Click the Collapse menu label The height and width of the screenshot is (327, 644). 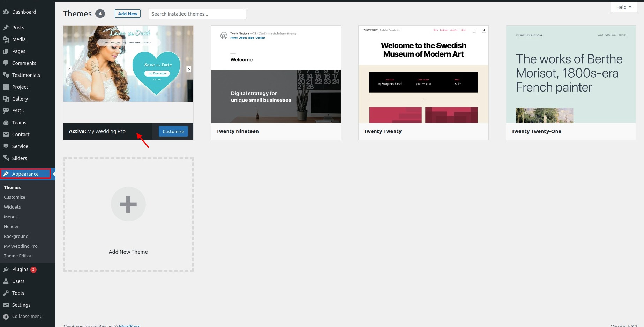click(27, 317)
